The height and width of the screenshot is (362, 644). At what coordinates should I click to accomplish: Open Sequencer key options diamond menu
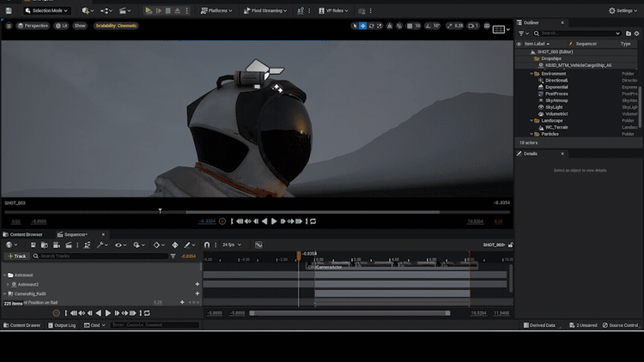(159, 245)
